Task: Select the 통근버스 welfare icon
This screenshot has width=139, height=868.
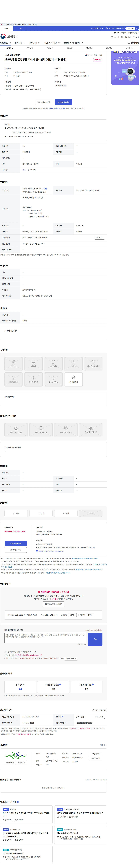Action: click(x=13, y=364)
